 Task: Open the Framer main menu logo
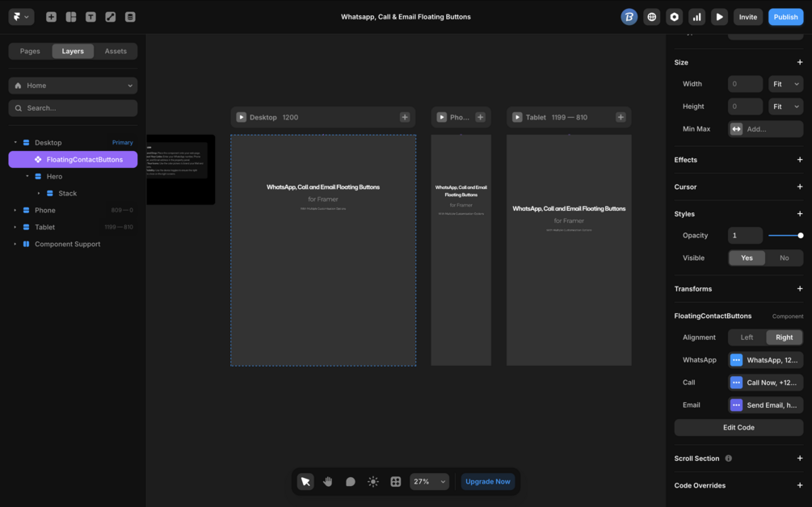(x=21, y=17)
